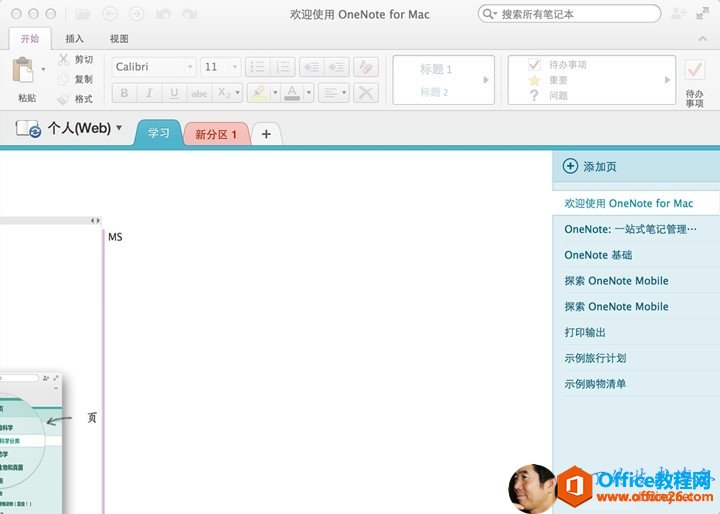This screenshot has height=514, width=720.
Task: Apply bulleted list formatting
Action: pos(258,67)
